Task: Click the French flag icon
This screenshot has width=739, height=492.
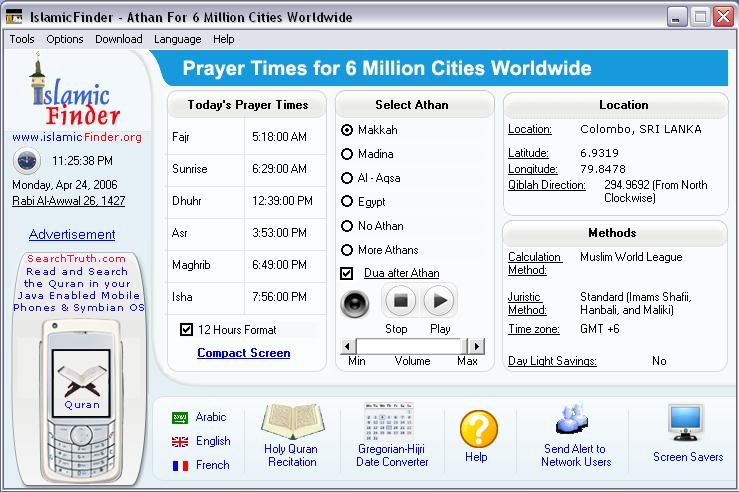Action: point(180,466)
